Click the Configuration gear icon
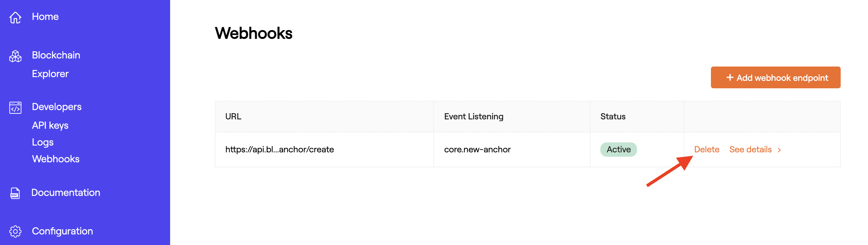 [15, 231]
